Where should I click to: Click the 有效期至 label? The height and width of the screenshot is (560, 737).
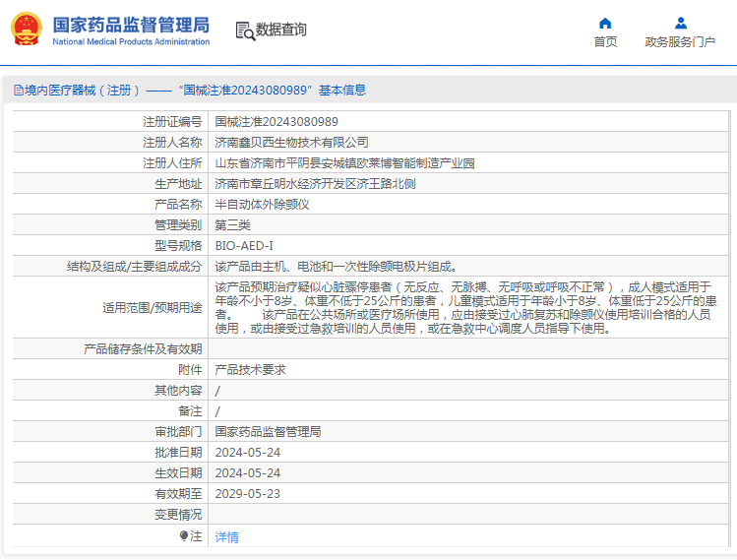[x=178, y=494]
